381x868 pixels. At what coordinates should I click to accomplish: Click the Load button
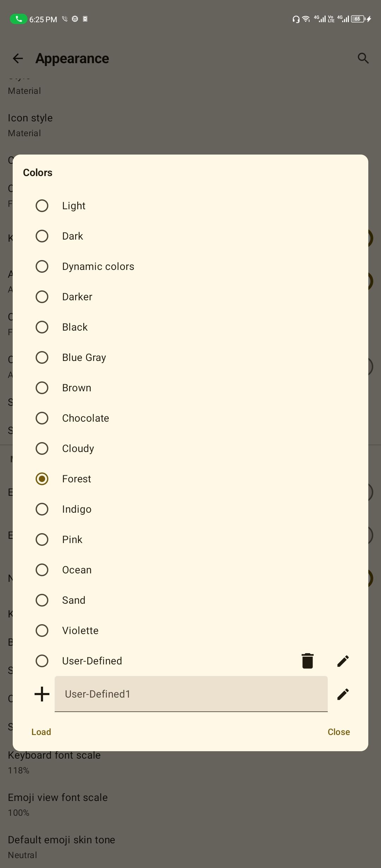pos(41,732)
